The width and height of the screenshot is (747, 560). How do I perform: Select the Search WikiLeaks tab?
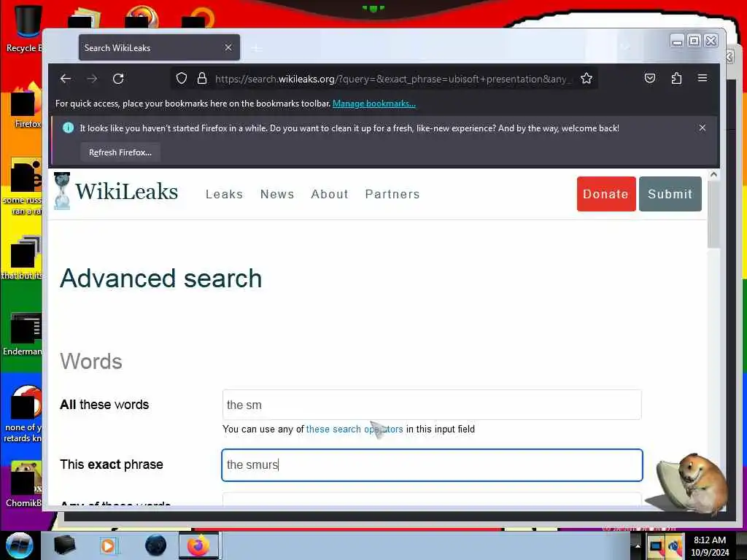[x=159, y=47]
